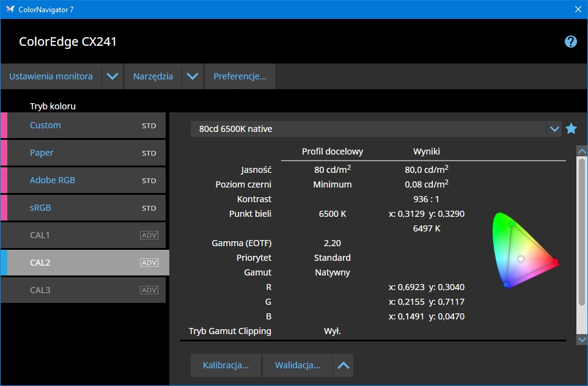
Task: Open the Ustawienia monitora menu
Action: pos(51,76)
